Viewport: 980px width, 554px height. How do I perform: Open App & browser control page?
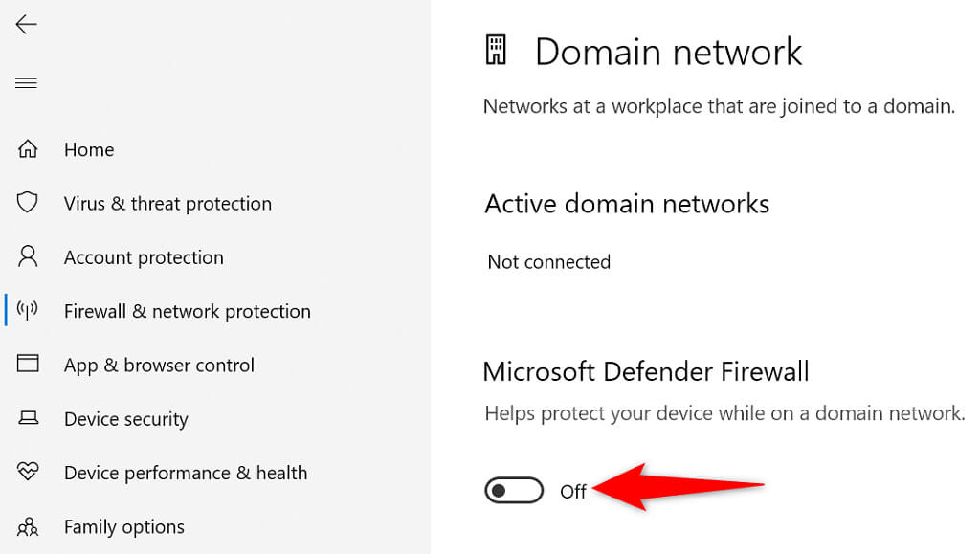click(159, 365)
